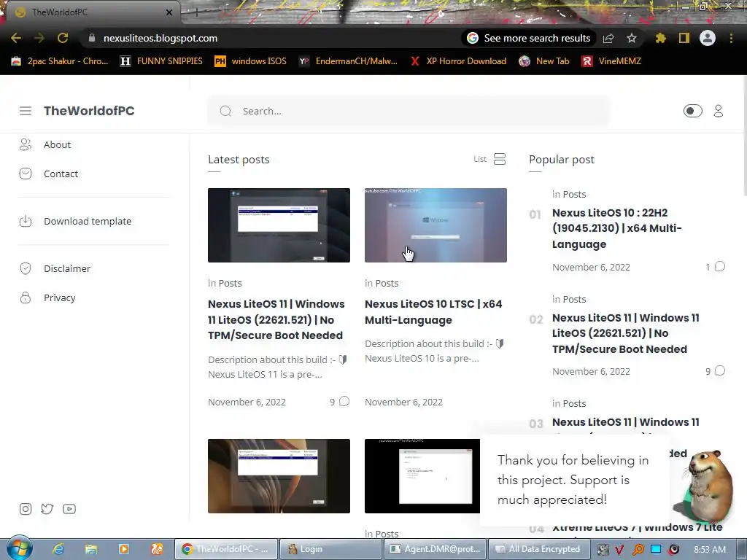This screenshot has width=747, height=560.
Task: Open the Disclaimer page
Action: coord(67,268)
